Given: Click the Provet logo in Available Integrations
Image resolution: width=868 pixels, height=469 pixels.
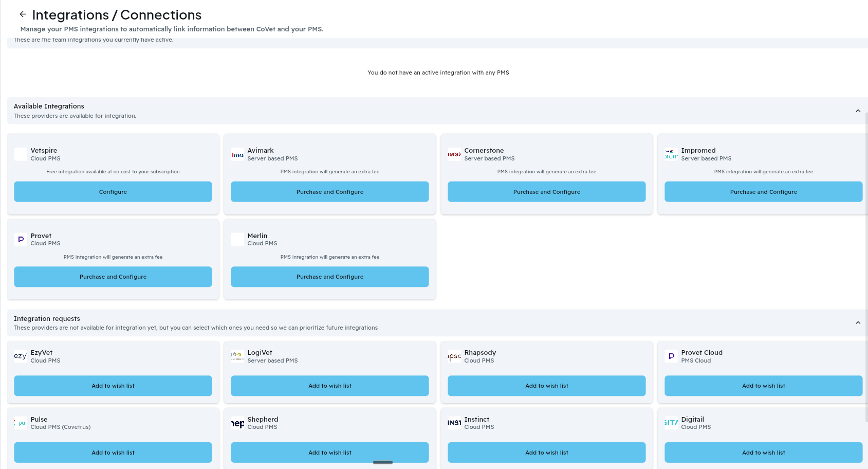Looking at the screenshot, I should point(21,239).
